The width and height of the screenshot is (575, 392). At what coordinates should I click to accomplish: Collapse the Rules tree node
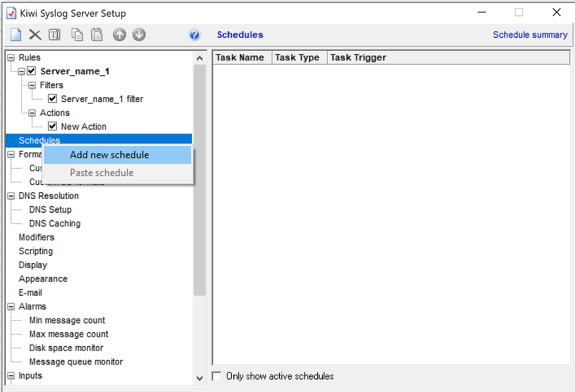pyautogui.click(x=10, y=57)
